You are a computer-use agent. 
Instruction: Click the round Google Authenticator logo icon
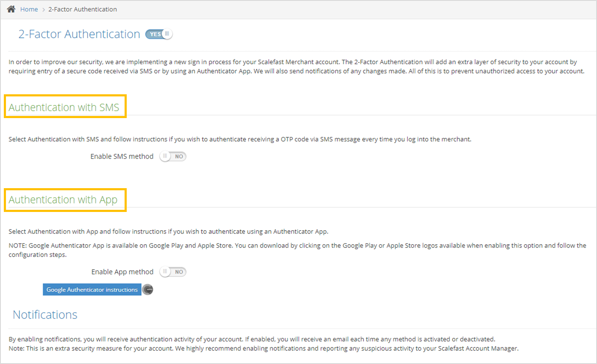148,290
